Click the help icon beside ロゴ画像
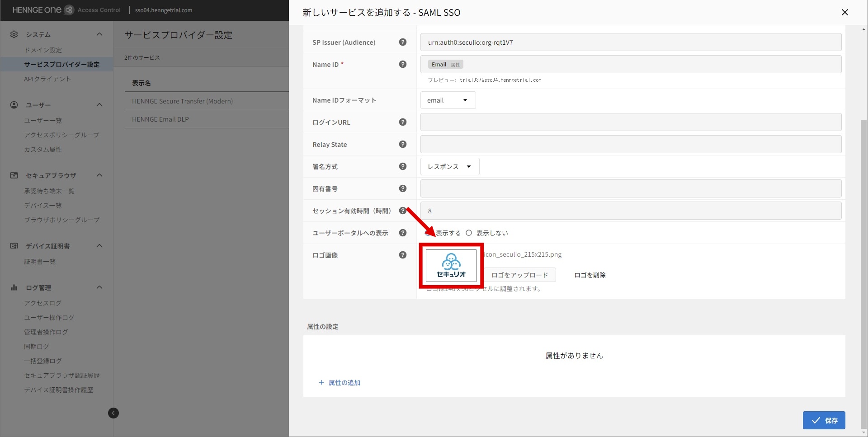868x437 pixels. click(x=403, y=255)
